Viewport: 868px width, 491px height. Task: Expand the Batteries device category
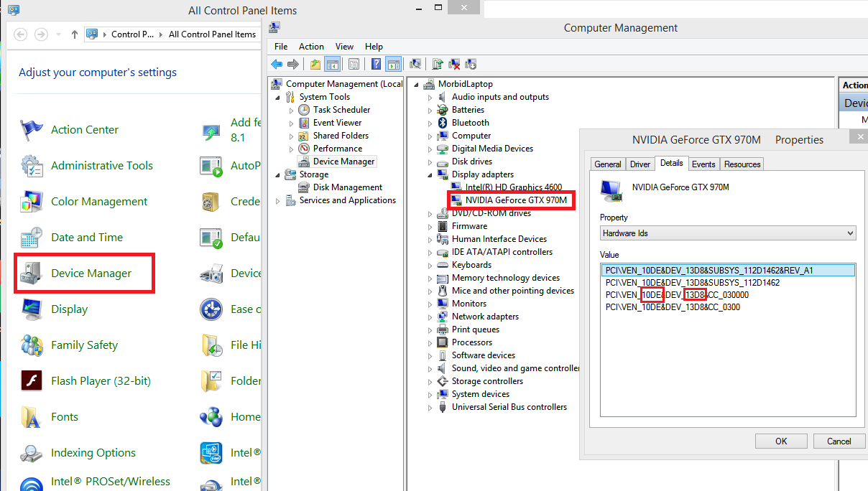[430, 110]
